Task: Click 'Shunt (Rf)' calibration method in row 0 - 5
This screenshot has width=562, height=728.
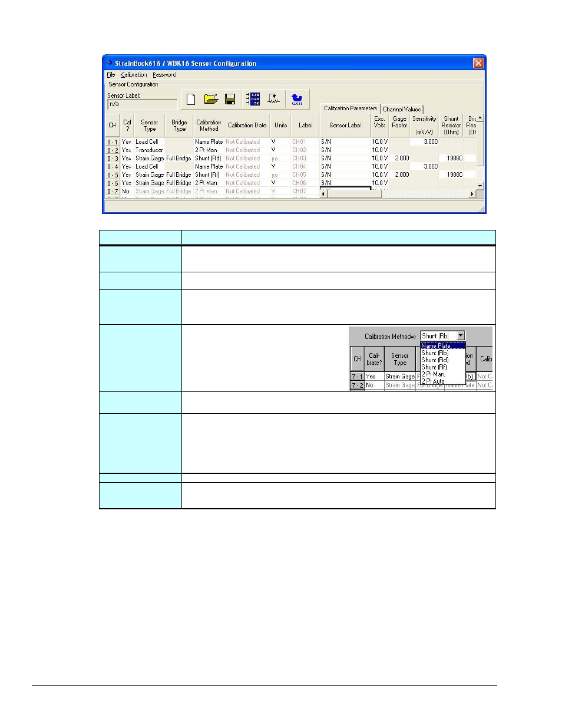Action: (x=207, y=175)
